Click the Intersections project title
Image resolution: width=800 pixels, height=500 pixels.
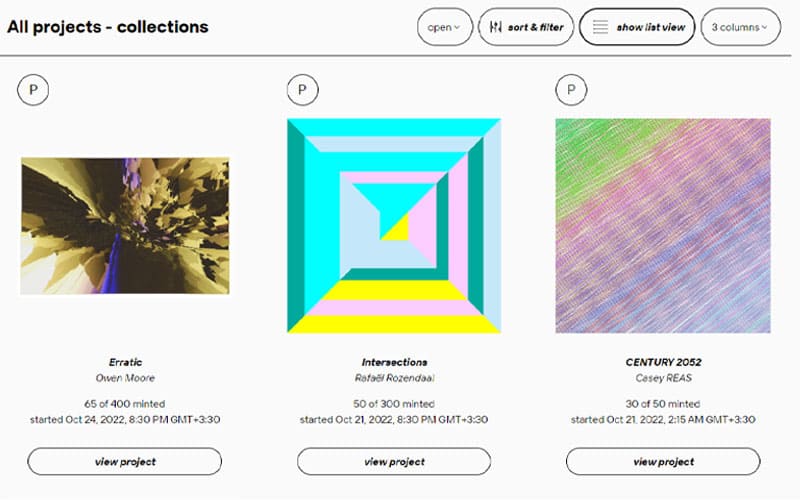[394, 362]
